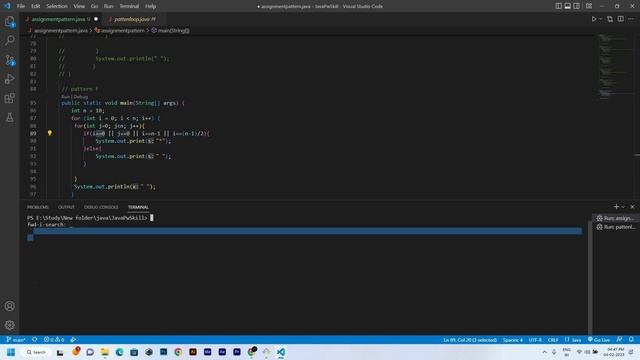
Task: Open changes compare icon in editor toolbar
Action: (x=610, y=19)
